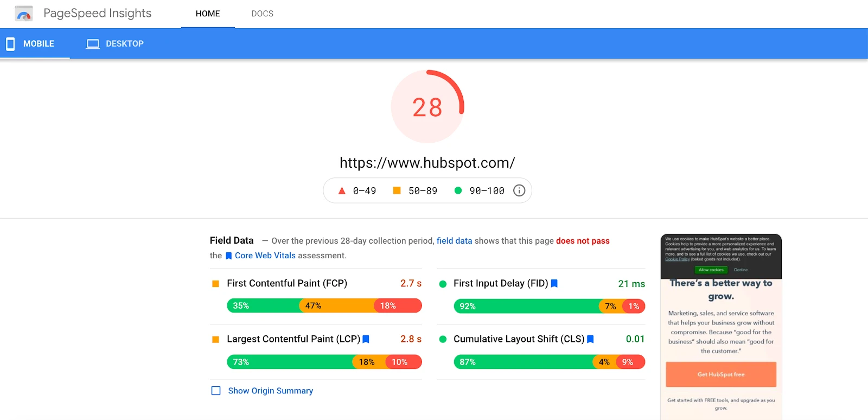868x420 pixels.
Task: Click the bookmark icon beside Largest Contentful Paint
Action: pyautogui.click(x=366, y=339)
